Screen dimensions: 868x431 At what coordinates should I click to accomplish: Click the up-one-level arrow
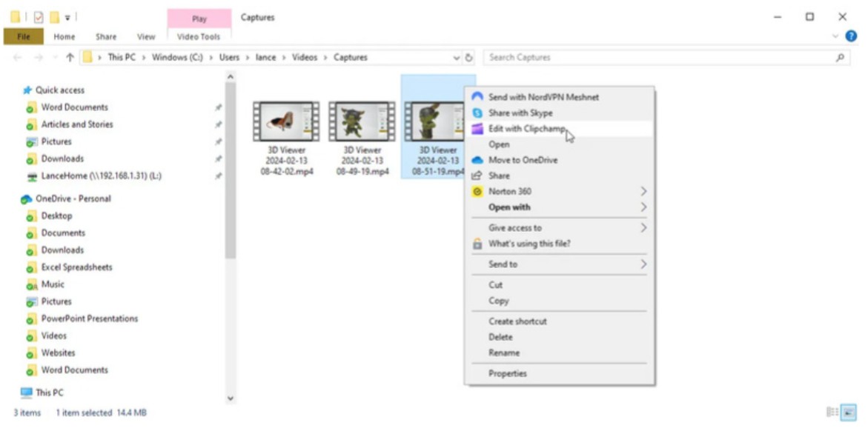[70, 58]
